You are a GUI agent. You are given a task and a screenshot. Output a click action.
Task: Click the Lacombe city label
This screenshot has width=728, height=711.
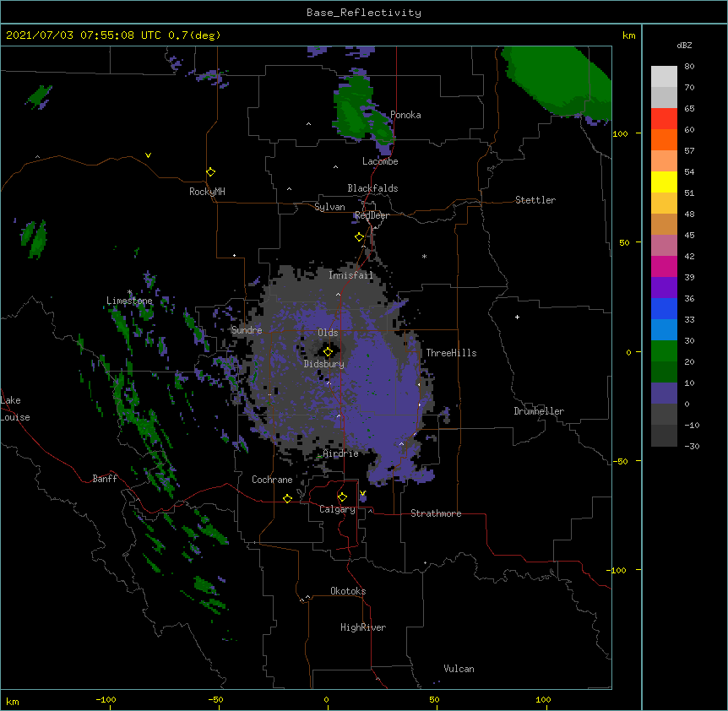click(380, 161)
